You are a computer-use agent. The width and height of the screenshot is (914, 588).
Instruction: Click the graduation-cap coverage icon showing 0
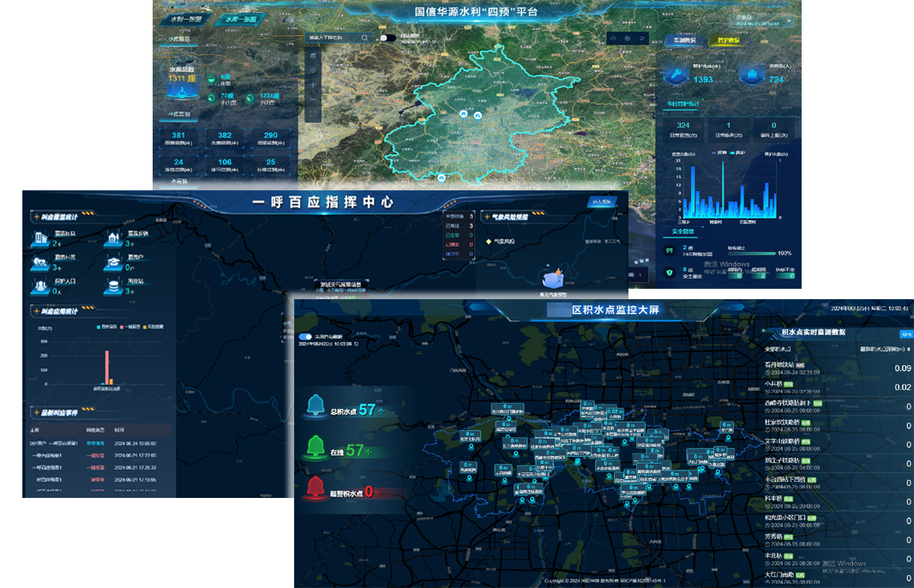[114, 263]
